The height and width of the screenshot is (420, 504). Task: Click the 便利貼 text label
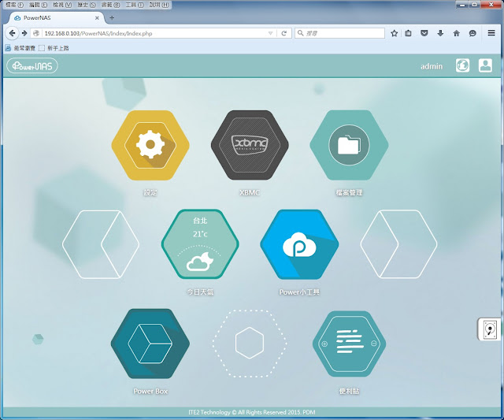349,392
